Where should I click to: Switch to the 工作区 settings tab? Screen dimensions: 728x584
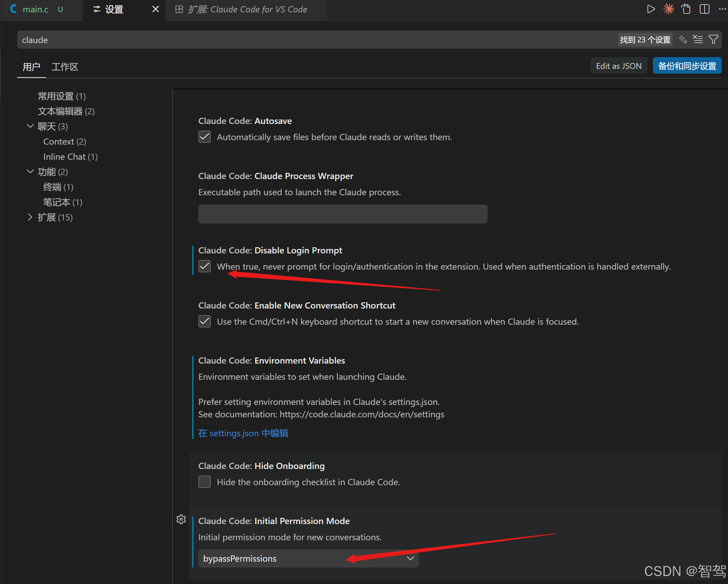[x=65, y=67]
